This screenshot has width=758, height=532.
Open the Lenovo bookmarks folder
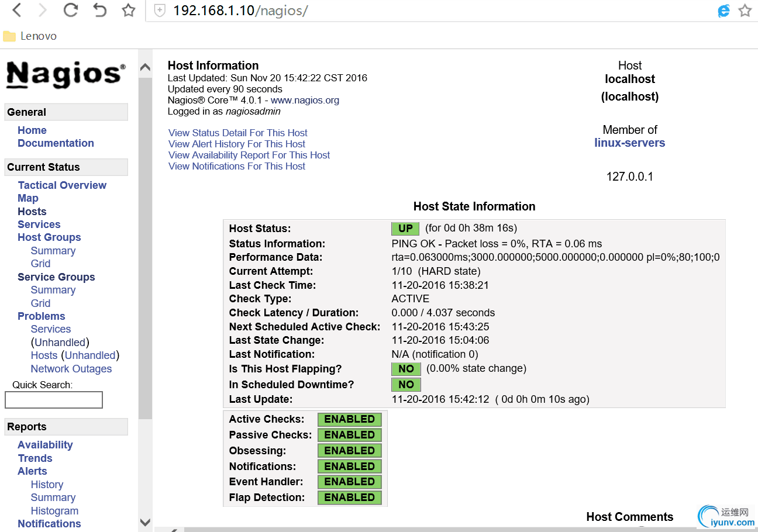[30, 36]
